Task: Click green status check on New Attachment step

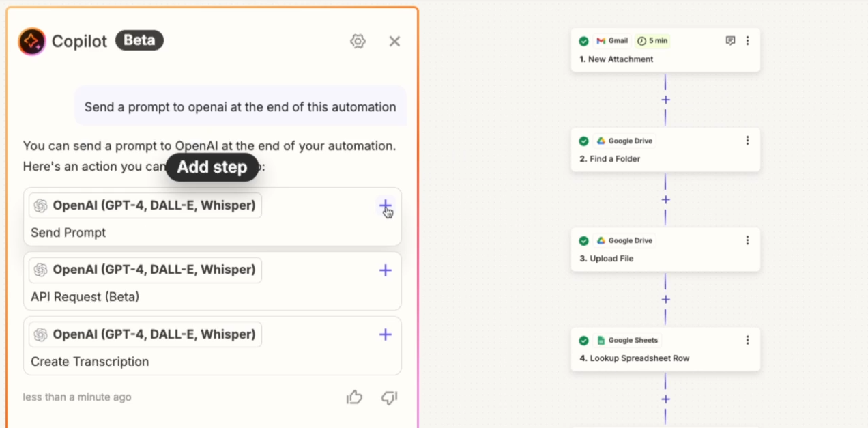Action: coord(583,41)
